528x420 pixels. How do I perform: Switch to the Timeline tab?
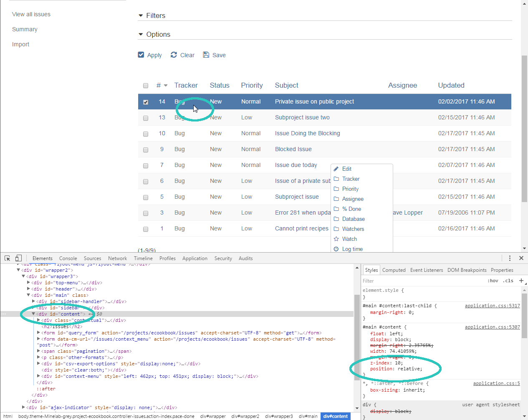pos(143,258)
